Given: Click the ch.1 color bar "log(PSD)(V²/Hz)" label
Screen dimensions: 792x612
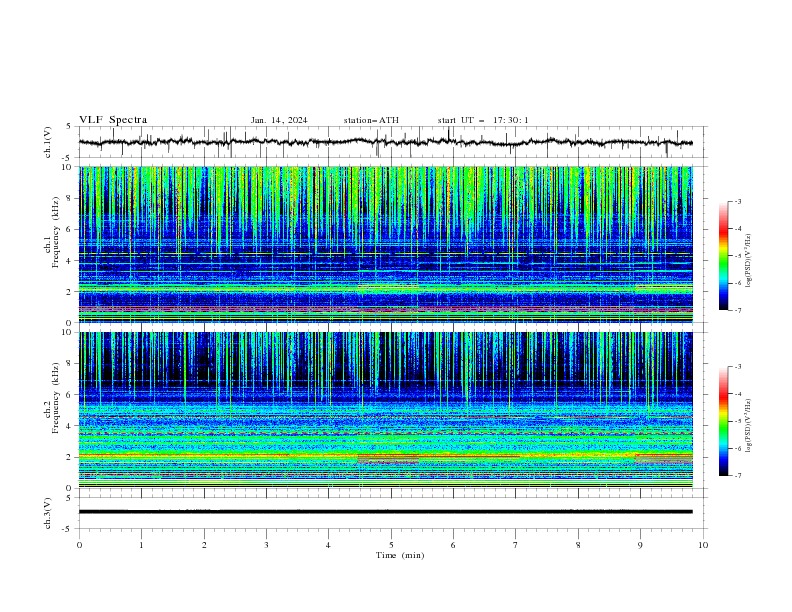Looking at the screenshot, I should (x=749, y=261).
